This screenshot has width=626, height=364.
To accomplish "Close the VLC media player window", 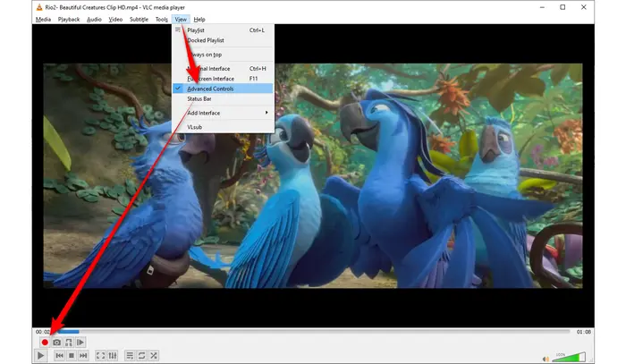I will click(583, 7).
